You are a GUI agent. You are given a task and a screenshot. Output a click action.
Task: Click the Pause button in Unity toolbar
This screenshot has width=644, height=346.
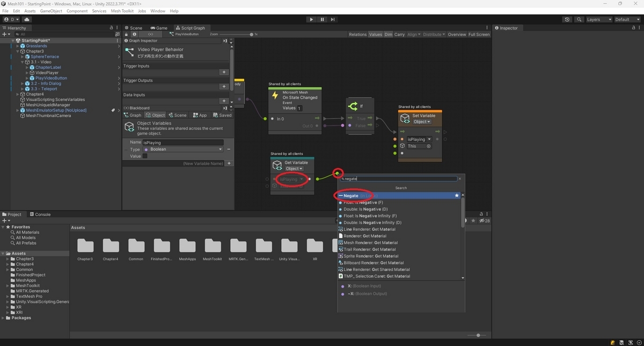pos(322,19)
